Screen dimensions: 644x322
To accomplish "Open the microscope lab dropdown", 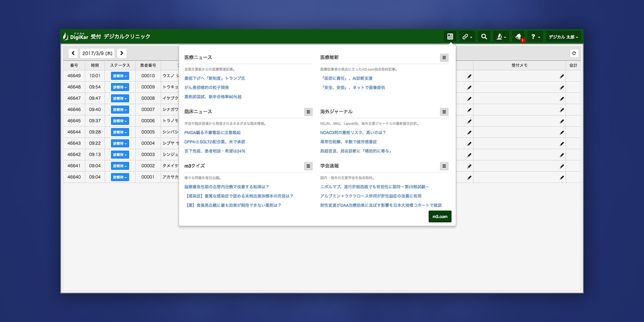I will [x=501, y=37].
